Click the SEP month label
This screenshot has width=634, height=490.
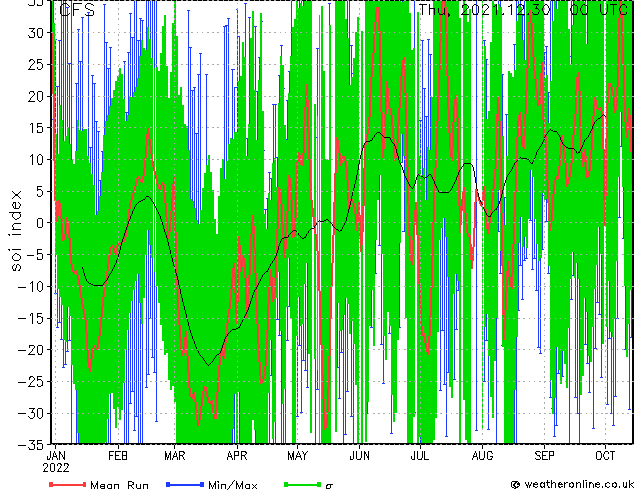[x=544, y=456]
